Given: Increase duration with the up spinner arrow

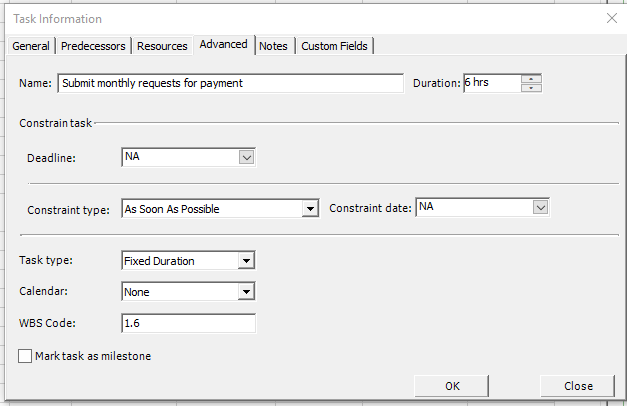Looking at the screenshot, I should (532, 78).
